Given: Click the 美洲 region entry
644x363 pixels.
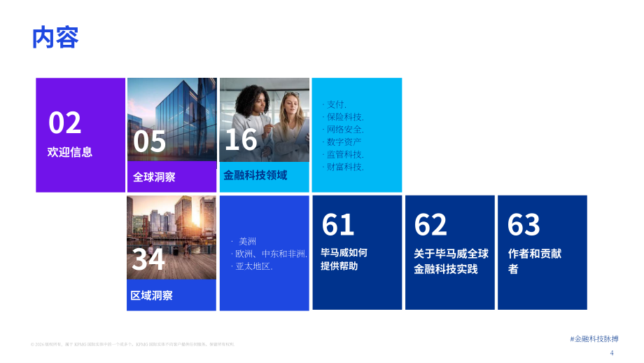Looking at the screenshot, I should [x=247, y=241].
